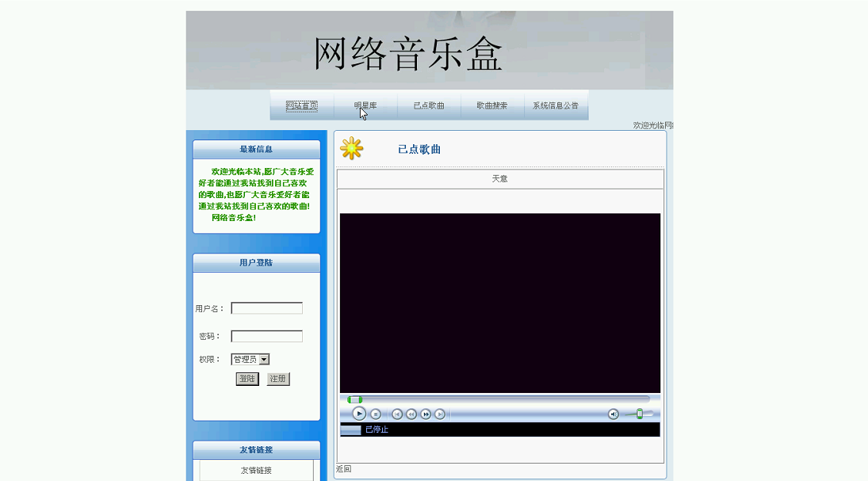Play the song in the media player
The height and width of the screenshot is (481, 868).
click(359, 414)
